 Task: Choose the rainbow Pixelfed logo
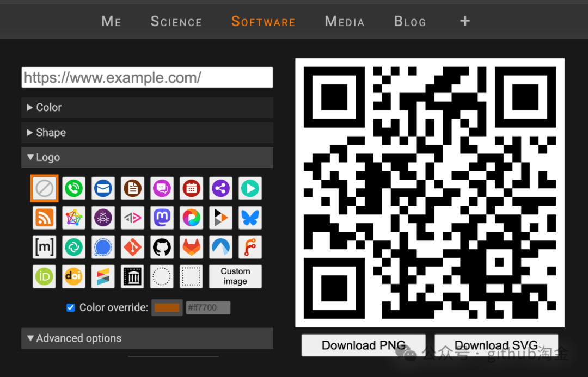[x=191, y=218]
